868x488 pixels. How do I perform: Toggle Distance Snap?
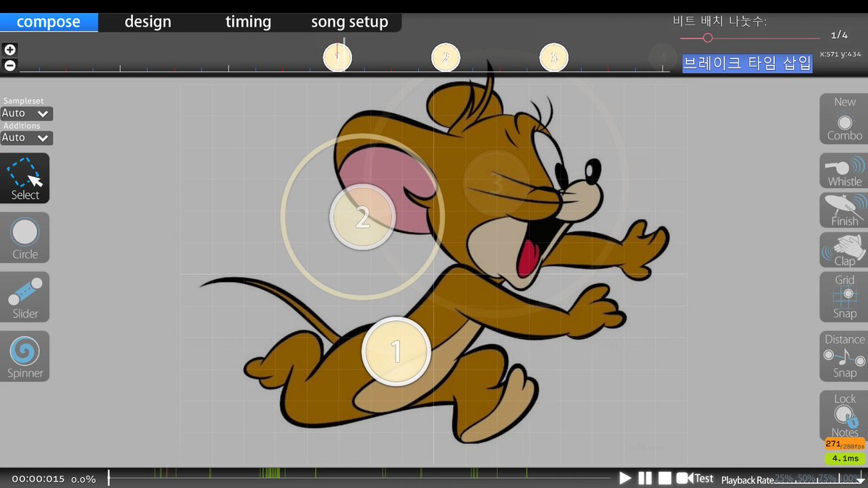click(x=843, y=356)
